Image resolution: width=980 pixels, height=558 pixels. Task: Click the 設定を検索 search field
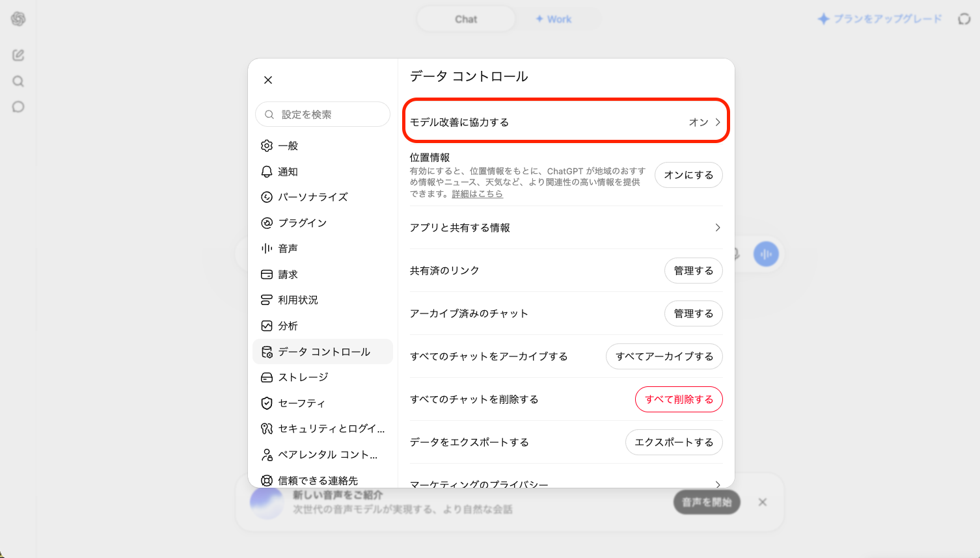pyautogui.click(x=323, y=114)
